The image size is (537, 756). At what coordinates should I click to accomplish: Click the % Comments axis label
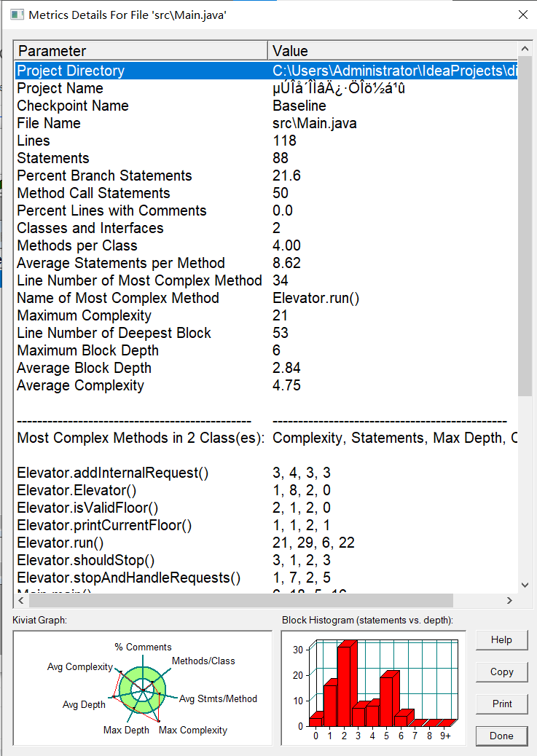click(x=143, y=647)
